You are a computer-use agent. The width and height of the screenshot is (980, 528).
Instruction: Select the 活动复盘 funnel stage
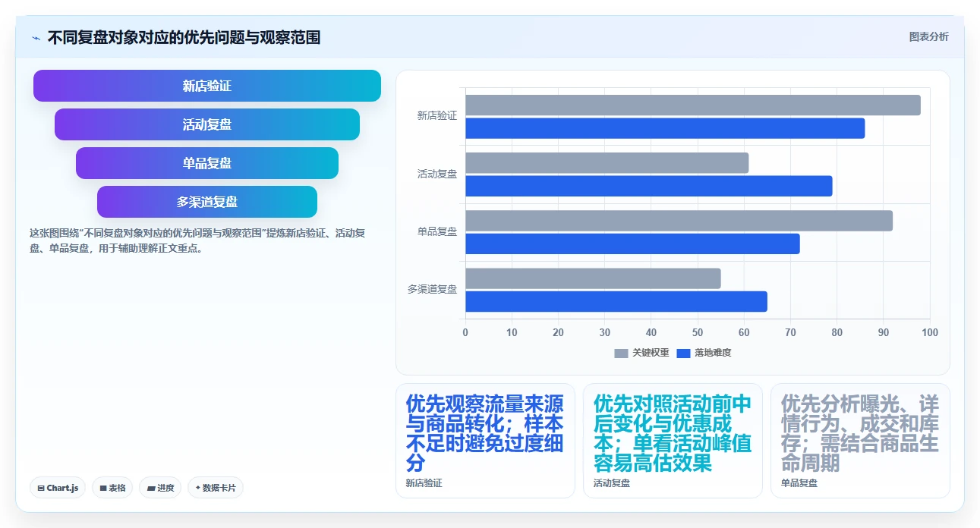207,124
